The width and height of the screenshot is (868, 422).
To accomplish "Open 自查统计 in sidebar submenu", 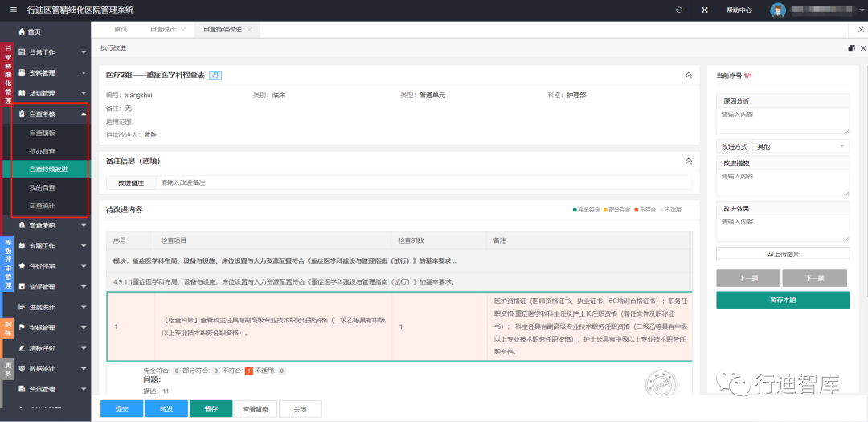I will (42, 206).
